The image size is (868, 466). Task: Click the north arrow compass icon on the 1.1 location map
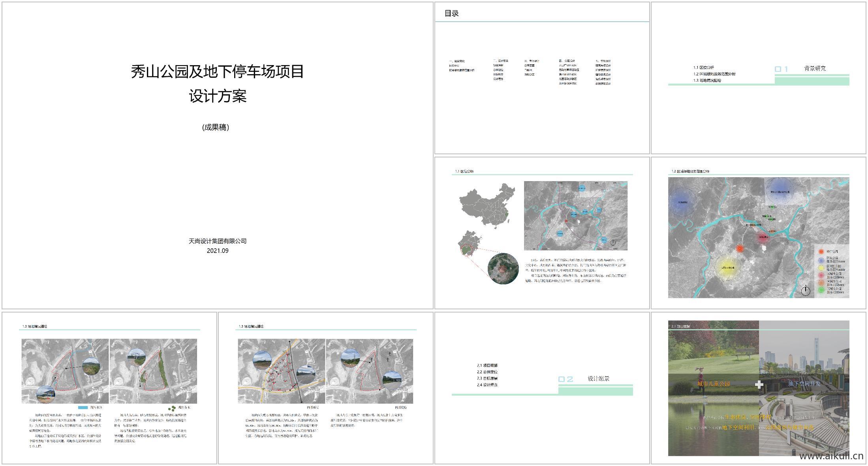(x=614, y=243)
